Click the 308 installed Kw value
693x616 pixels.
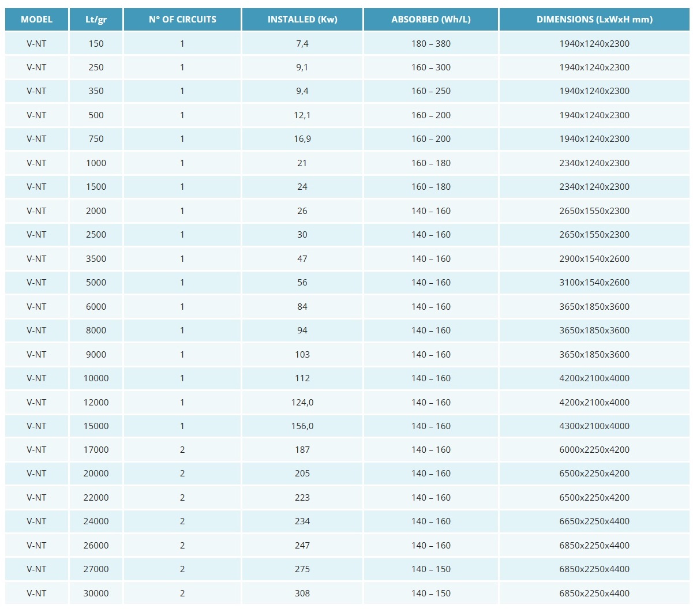[x=302, y=594]
